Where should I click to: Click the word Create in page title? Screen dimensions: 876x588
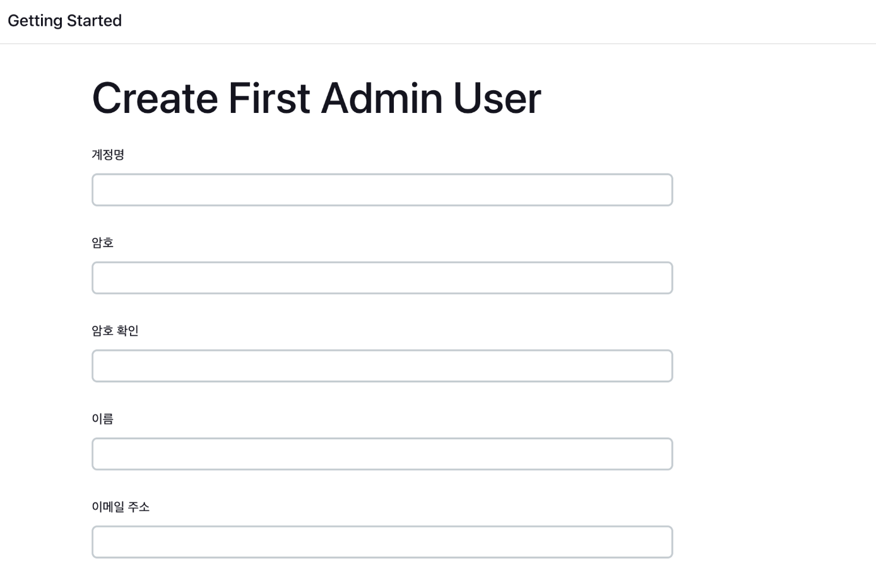point(155,98)
